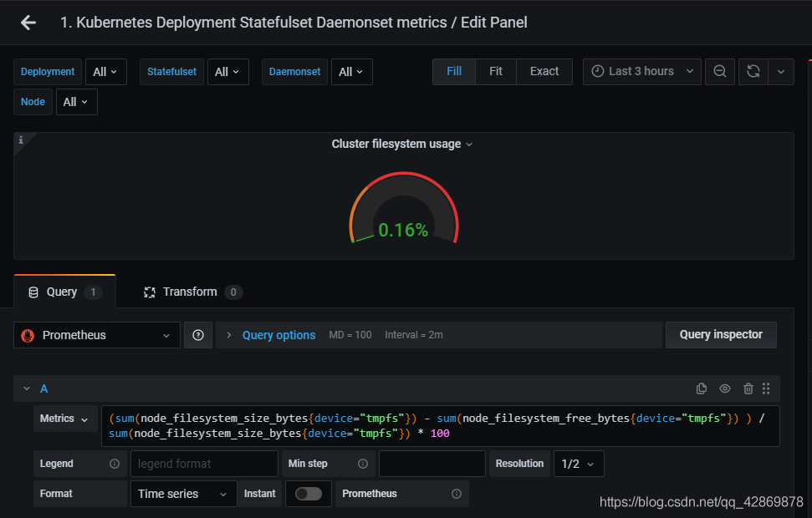Screen dimensions: 812x518
Task: Select the Fill view mode
Action: 454,71
